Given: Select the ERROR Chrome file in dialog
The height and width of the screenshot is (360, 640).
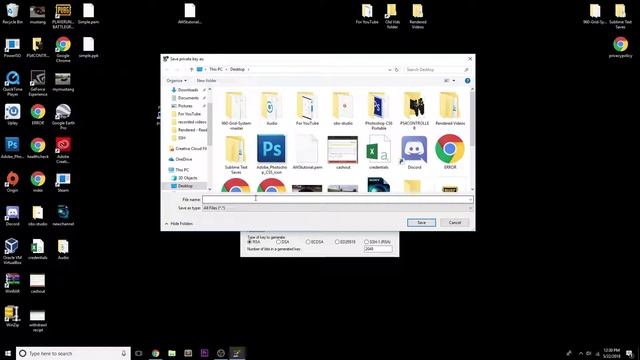Looking at the screenshot, I should coord(450,152).
